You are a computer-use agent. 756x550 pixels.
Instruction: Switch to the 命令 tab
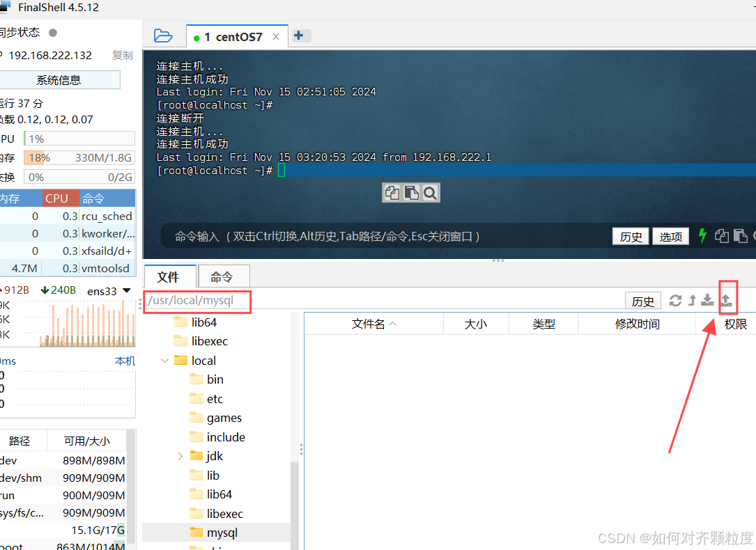click(222, 277)
